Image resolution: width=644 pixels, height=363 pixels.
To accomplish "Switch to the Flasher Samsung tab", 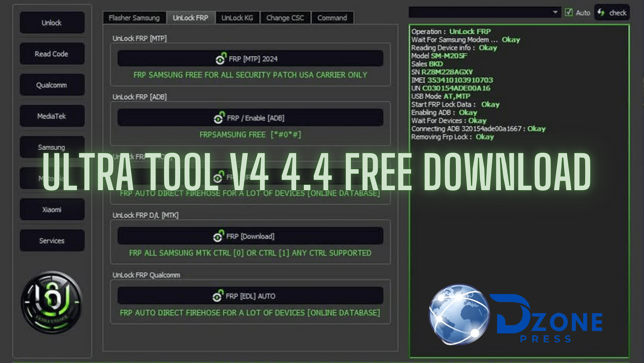I will tap(134, 18).
